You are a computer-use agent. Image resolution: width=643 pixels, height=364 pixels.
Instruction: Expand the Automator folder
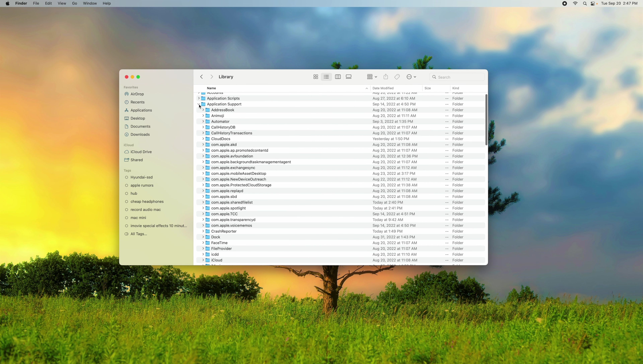point(203,121)
